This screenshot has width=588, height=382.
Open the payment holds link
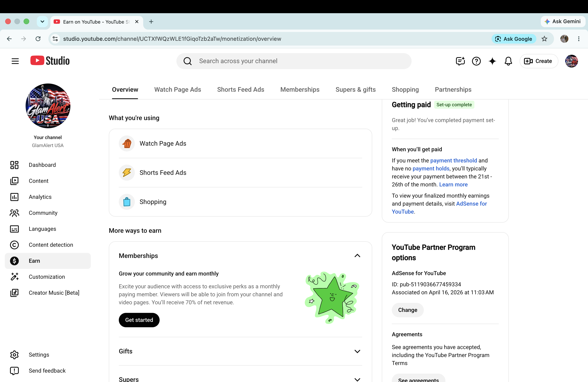(431, 169)
